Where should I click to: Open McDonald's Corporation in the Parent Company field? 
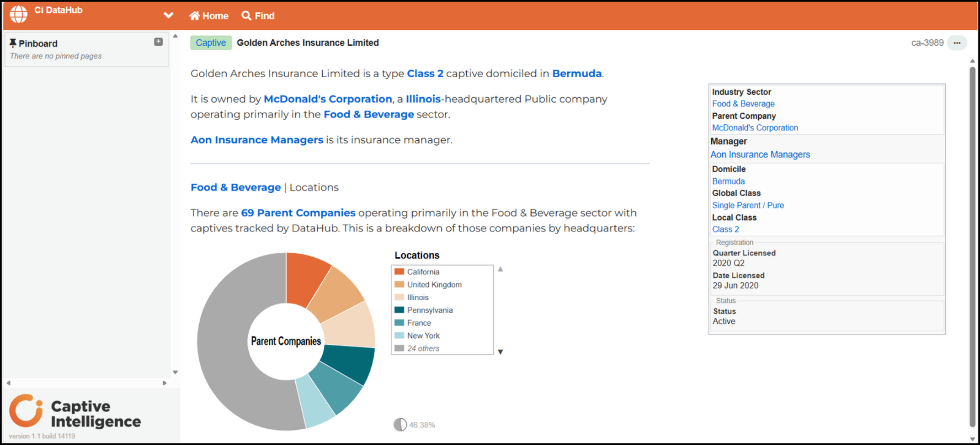tap(755, 128)
